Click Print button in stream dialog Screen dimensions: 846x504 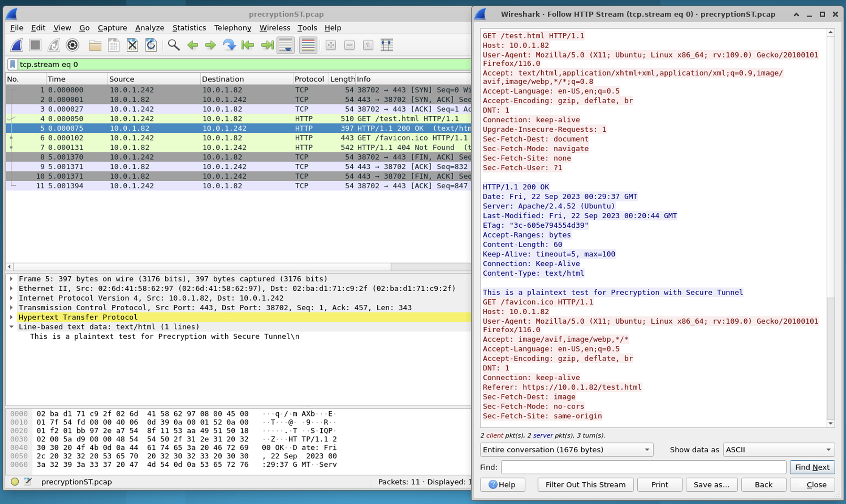[659, 485]
